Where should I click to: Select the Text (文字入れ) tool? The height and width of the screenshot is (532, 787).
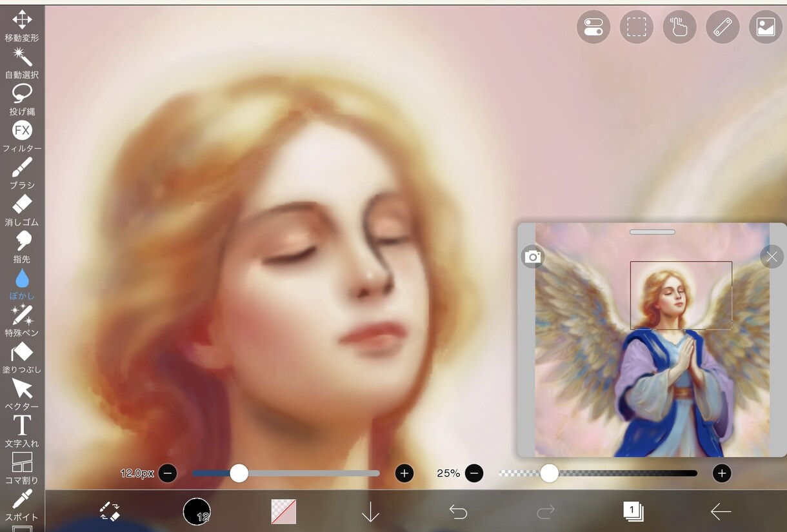tap(22, 431)
